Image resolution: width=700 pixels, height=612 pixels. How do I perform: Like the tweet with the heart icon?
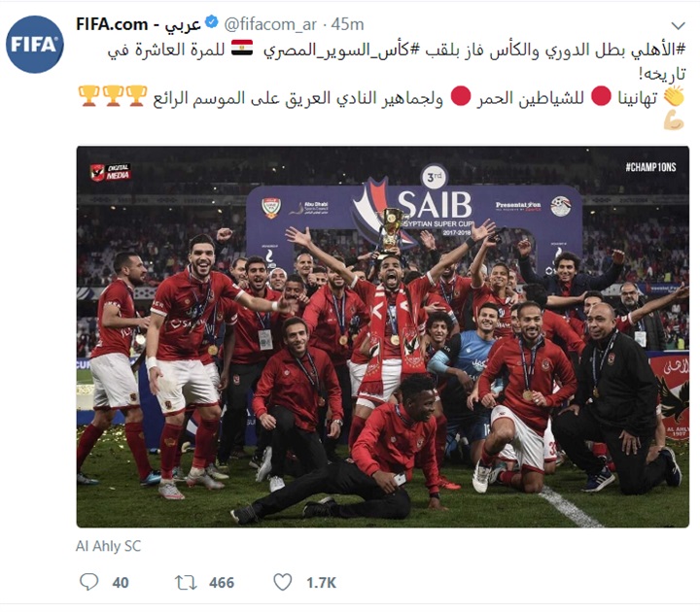[x=283, y=582]
